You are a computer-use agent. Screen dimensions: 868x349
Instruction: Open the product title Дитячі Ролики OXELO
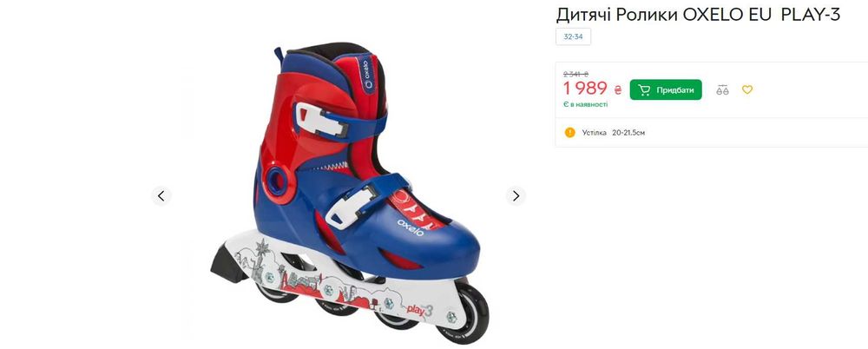698,15
